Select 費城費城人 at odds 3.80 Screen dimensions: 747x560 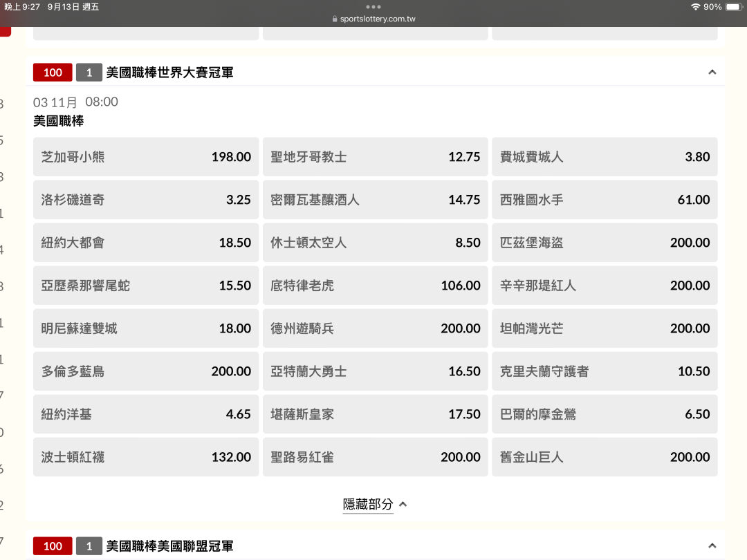click(605, 157)
